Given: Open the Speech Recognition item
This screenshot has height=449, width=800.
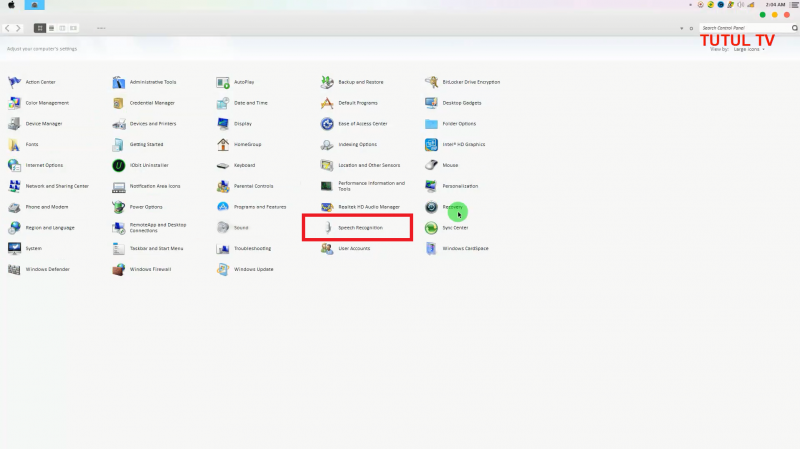Looking at the screenshot, I should (357, 228).
